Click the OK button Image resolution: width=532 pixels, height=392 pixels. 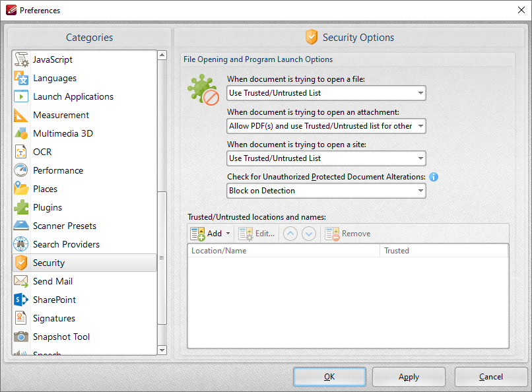pos(329,377)
